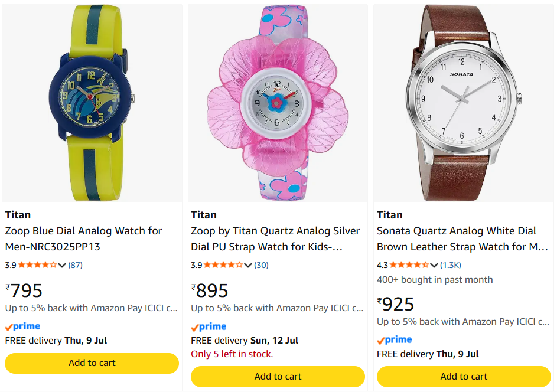
Task: Open rating chevron next to the (1.3K) reviews
Action: coord(434,265)
